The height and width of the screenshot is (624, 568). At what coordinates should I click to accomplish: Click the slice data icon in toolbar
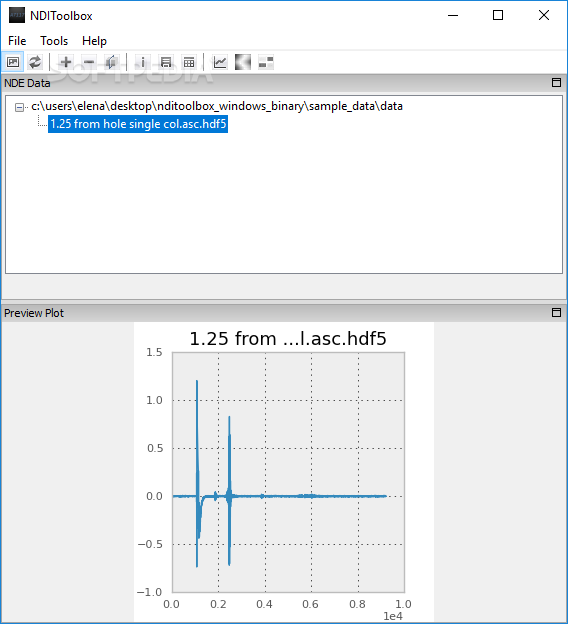pos(112,62)
